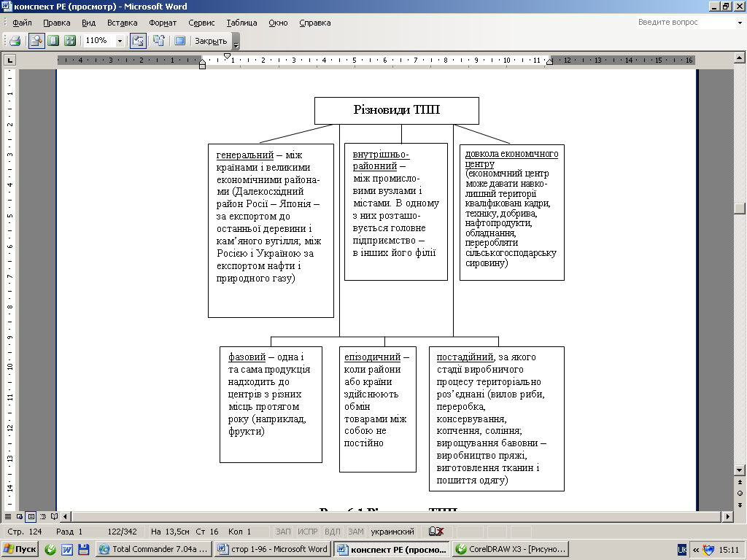Viewport: 747px width, 560px height.
Task: Click the 'Введите вопрос' help search box
Action: [x=686, y=22]
